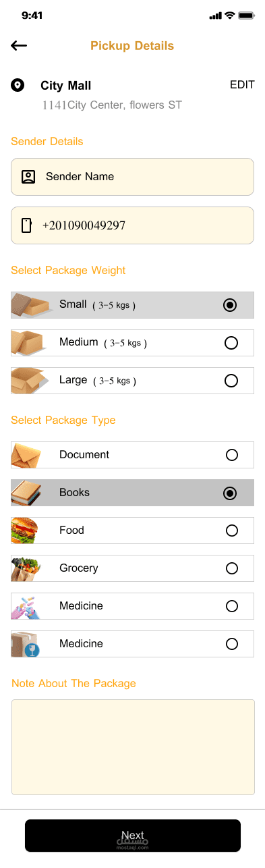Tap the Next button
The image size is (265, 868).
click(133, 836)
